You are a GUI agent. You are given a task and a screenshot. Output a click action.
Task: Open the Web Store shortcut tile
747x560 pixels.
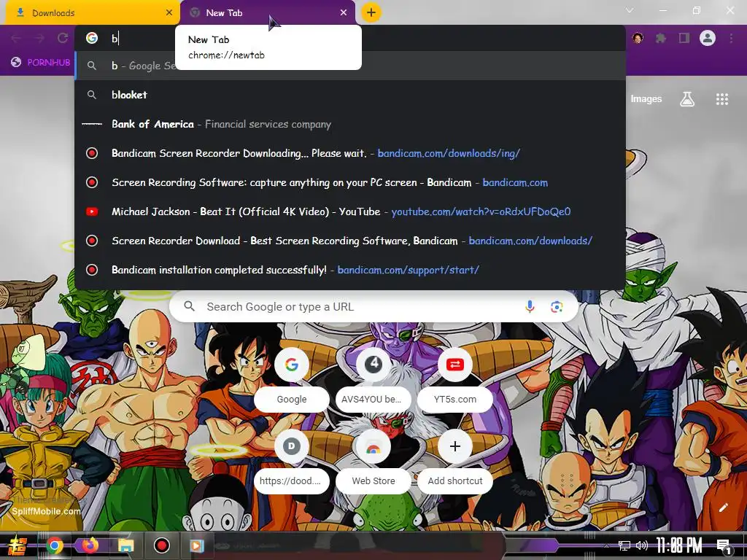(373, 461)
